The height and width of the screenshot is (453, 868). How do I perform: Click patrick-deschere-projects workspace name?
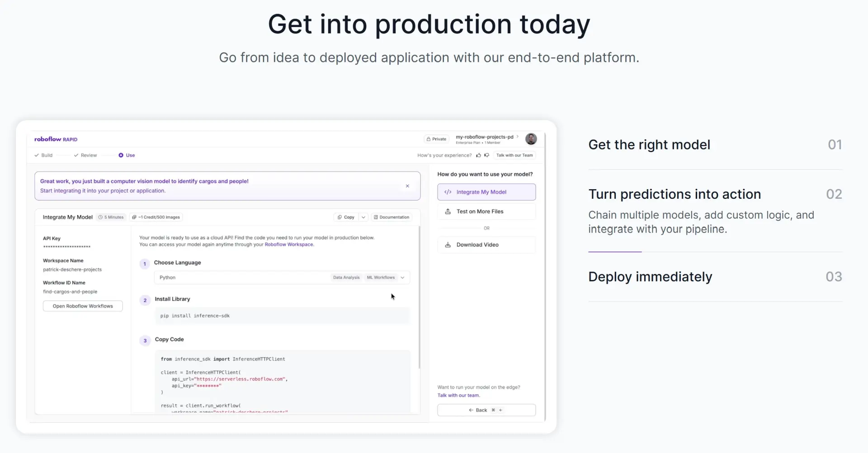tap(72, 270)
